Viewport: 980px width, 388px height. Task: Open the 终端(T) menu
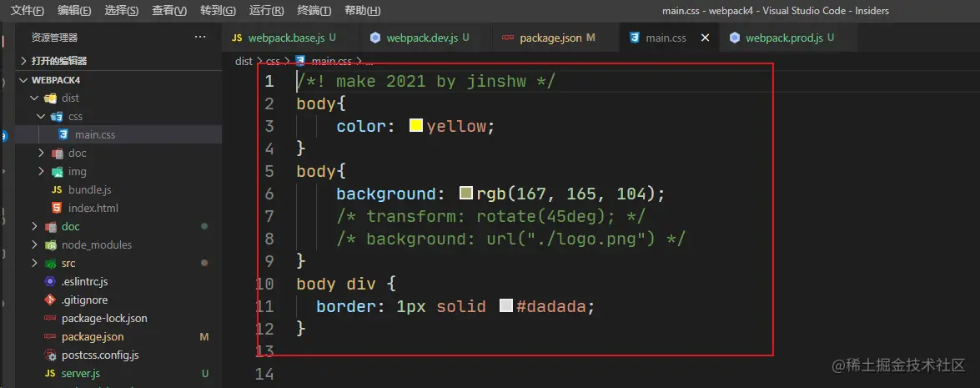314,11
